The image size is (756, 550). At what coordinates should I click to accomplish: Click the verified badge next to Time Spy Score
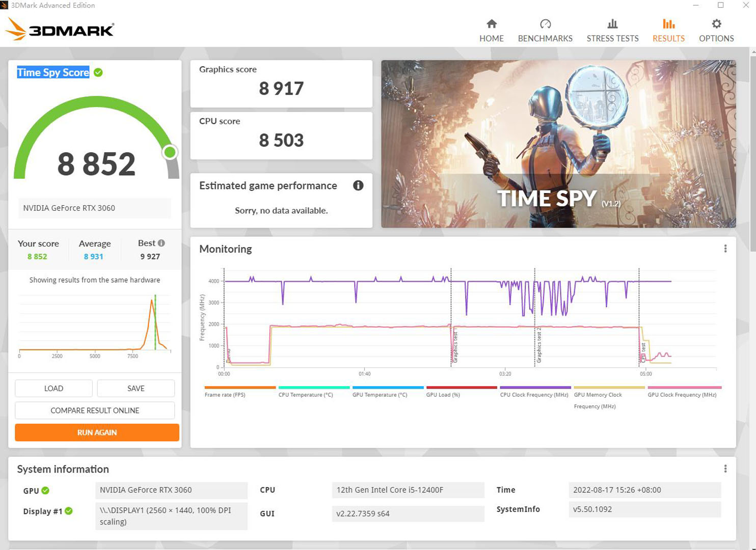coord(97,72)
